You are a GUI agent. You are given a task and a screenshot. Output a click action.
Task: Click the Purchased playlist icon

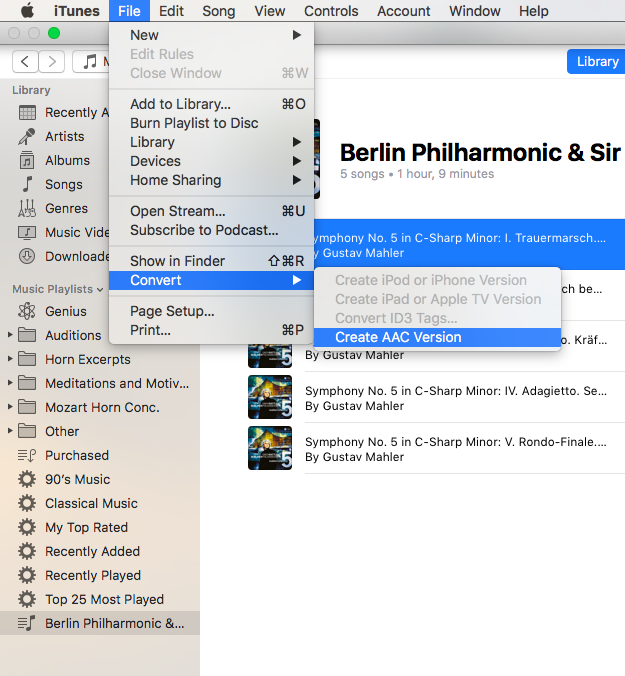point(27,455)
